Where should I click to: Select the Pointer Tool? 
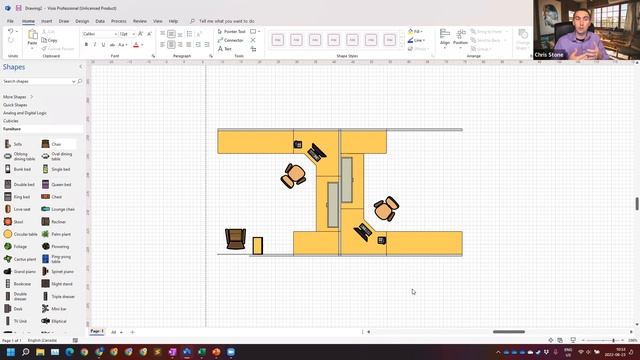tap(231, 31)
